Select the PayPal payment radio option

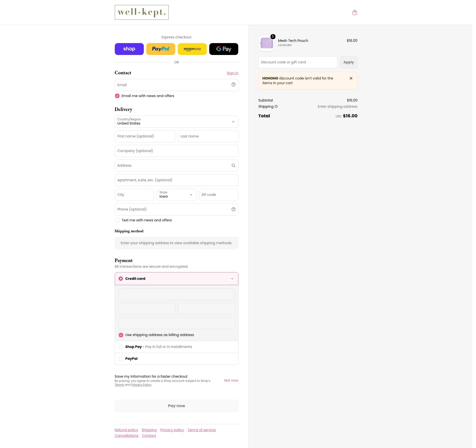[x=121, y=359]
